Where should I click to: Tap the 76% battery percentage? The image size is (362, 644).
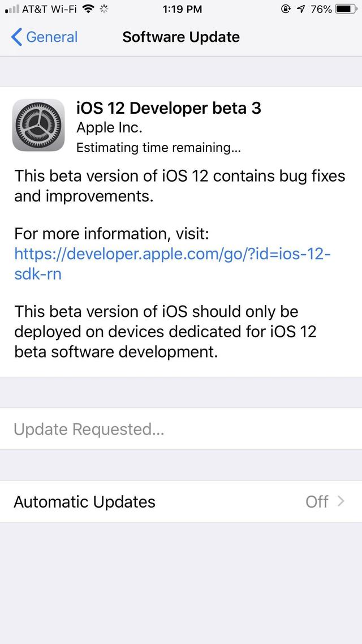click(321, 9)
